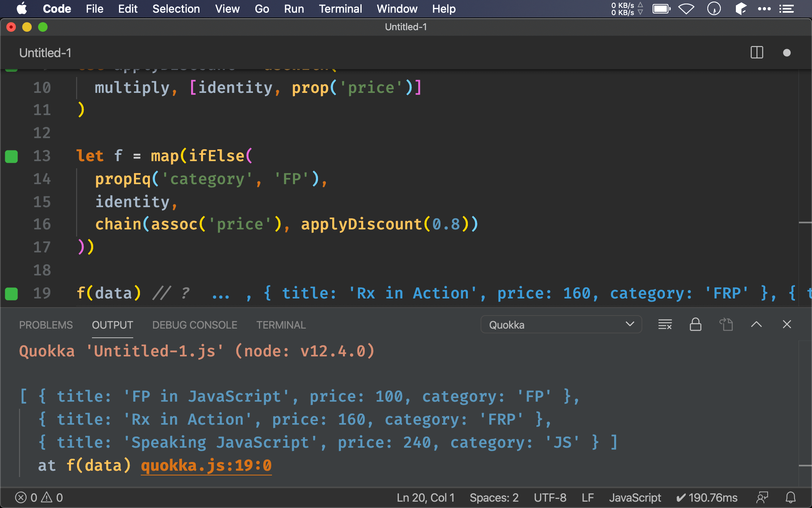This screenshot has height=508, width=812.
Task: Click the ifElse call on line 13
Action: (x=216, y=156)
